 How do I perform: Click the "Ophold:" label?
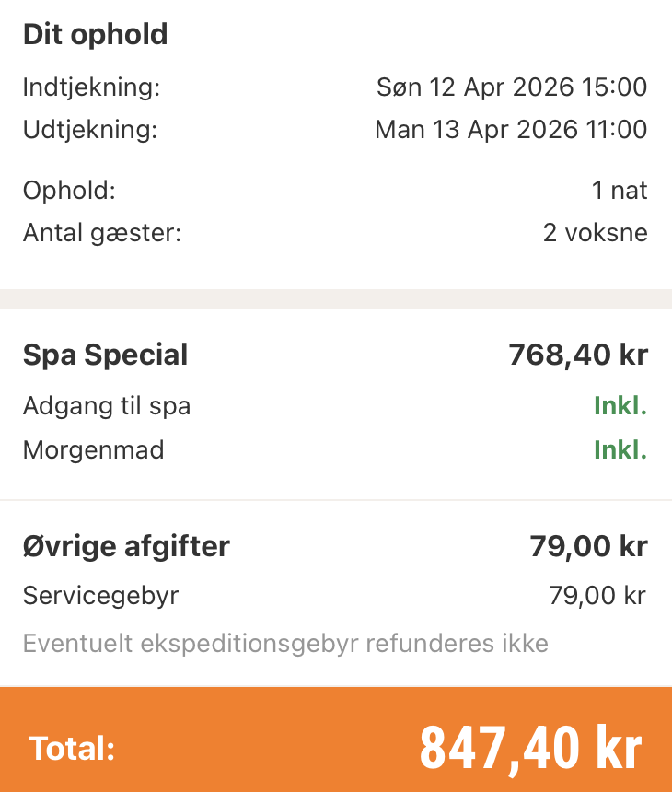coord(69,191)
